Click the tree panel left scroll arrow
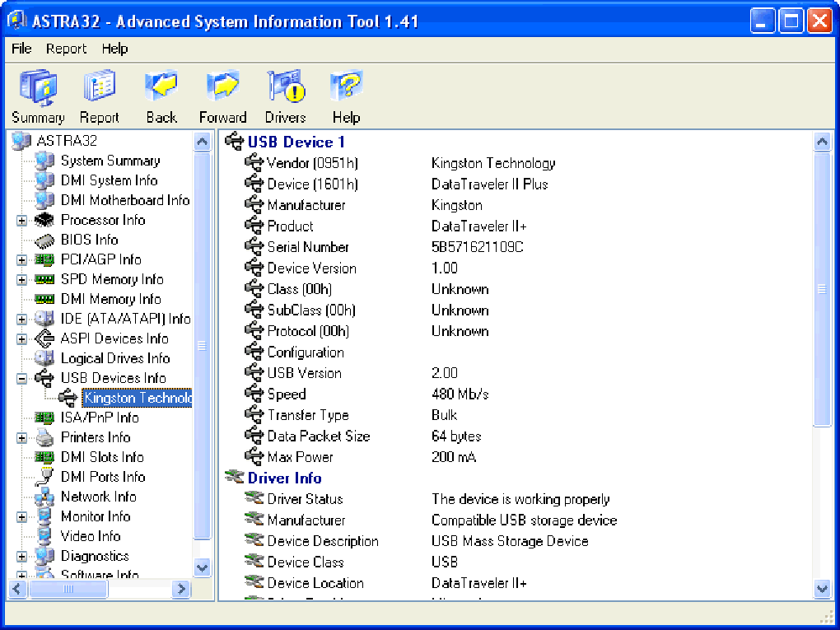 17,589
